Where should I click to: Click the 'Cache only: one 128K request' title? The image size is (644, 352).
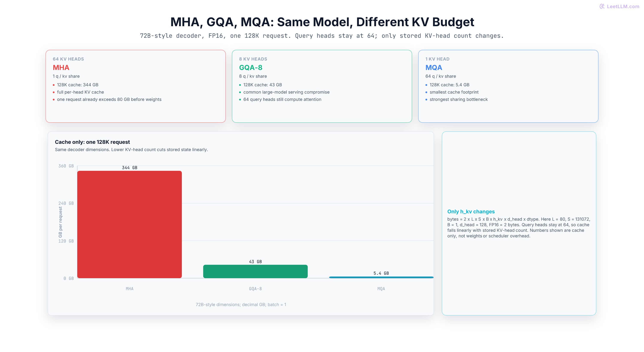[92, 142]
